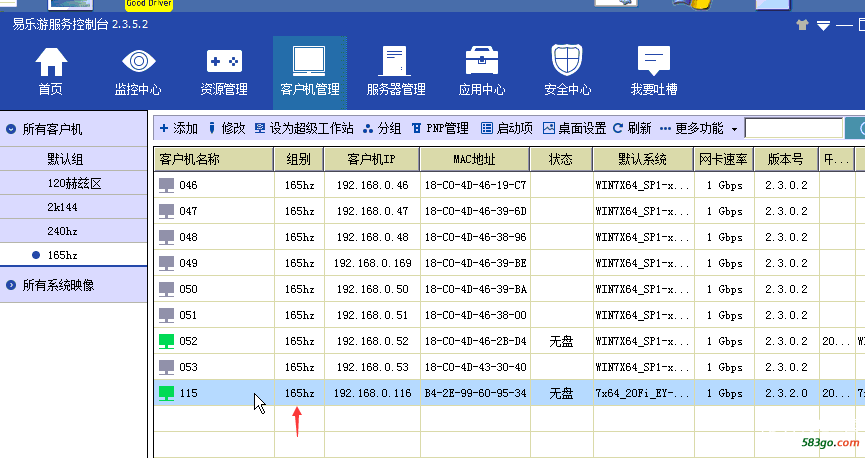The image size is (865, 458).
Task: Sort by 状态 column header
Action: point(561,159)
